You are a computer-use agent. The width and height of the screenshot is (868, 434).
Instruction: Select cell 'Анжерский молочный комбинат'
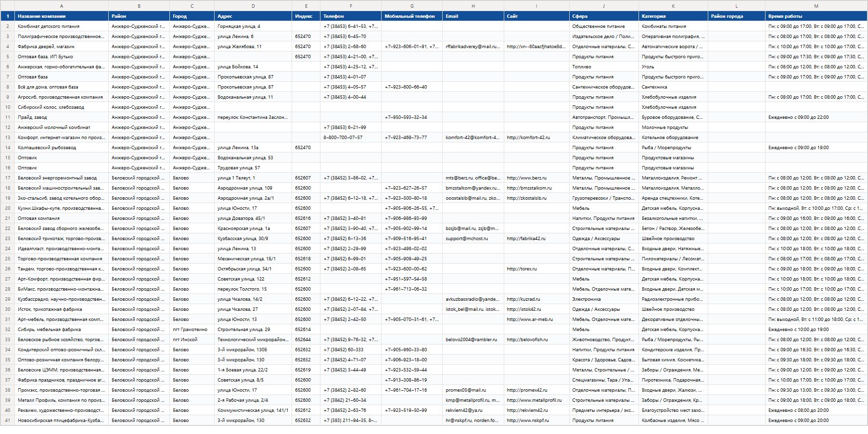tap(62, 128)
